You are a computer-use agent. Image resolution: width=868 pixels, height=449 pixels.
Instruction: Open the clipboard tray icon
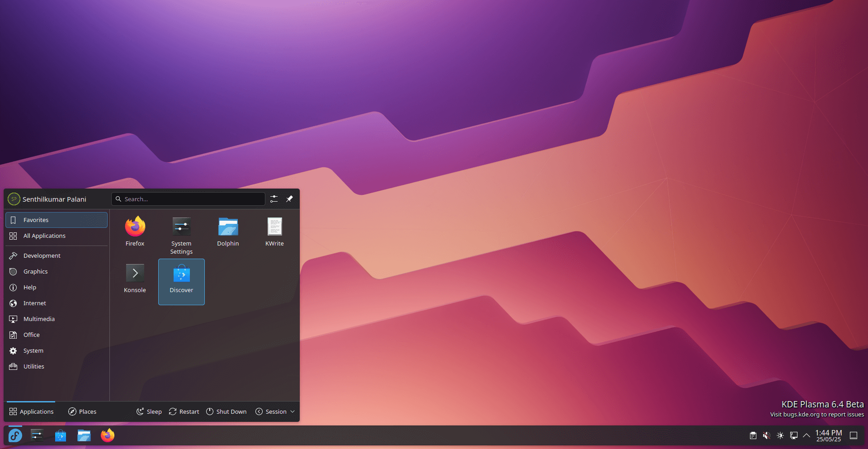pos(753,435)
